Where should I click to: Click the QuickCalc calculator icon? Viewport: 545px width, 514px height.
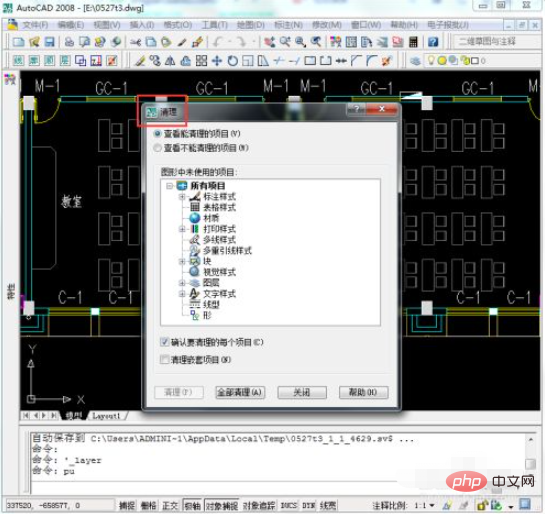coord(413,42)
